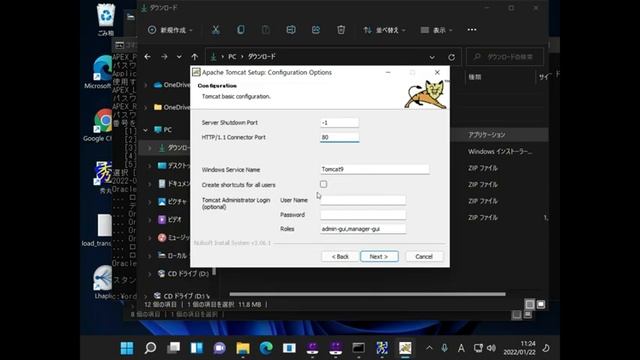Viewport: 640px width, 360px height.
Task: Click the Password field
Action: tap(363, 215)
